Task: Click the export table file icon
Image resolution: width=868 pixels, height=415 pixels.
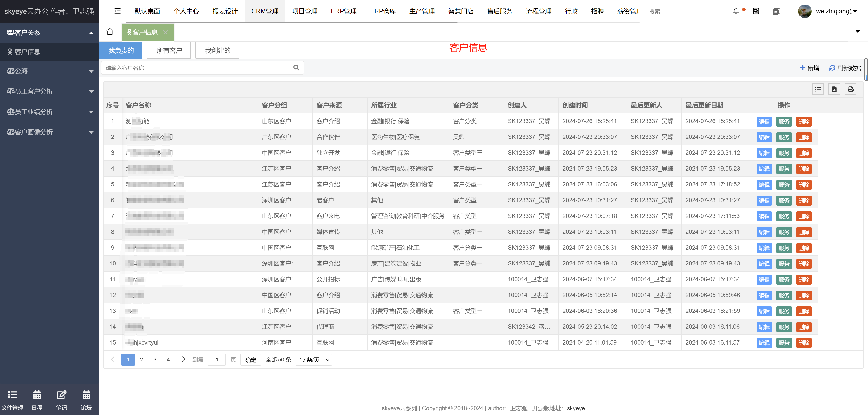Action: (834, 89)
